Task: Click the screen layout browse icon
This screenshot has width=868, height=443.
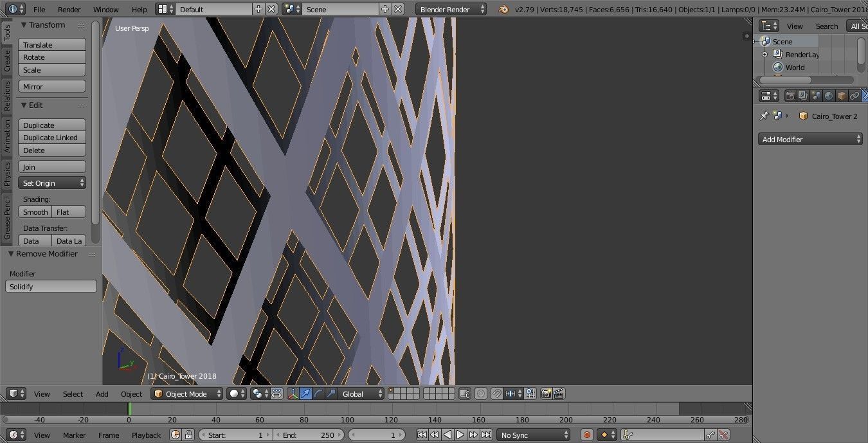Action: (x=165, y=9)
